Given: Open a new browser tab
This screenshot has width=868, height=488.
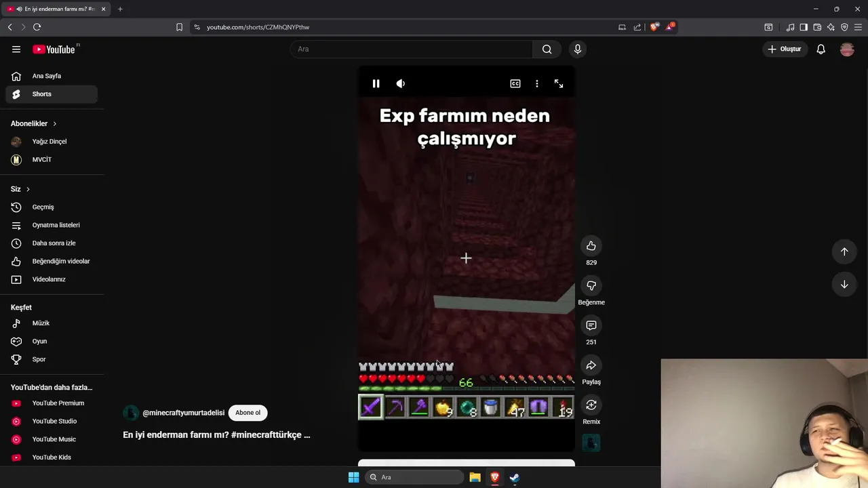Looking at the screenshot, I should pos(120,9).
